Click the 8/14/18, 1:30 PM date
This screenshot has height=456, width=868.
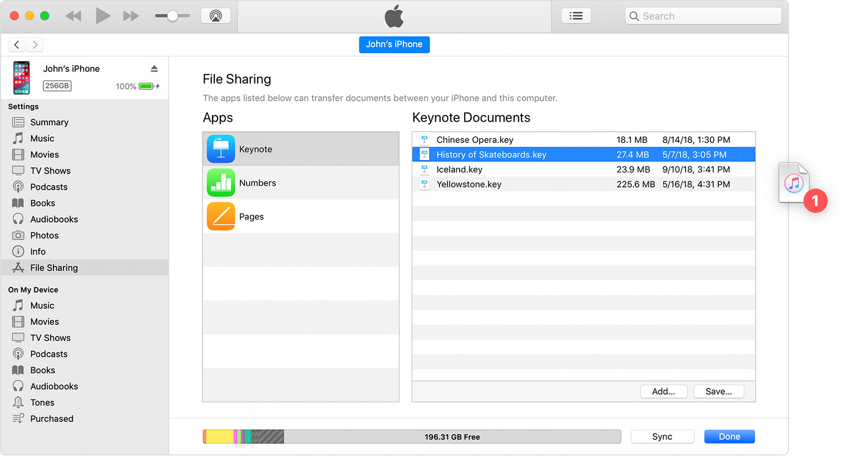(696, 140)
